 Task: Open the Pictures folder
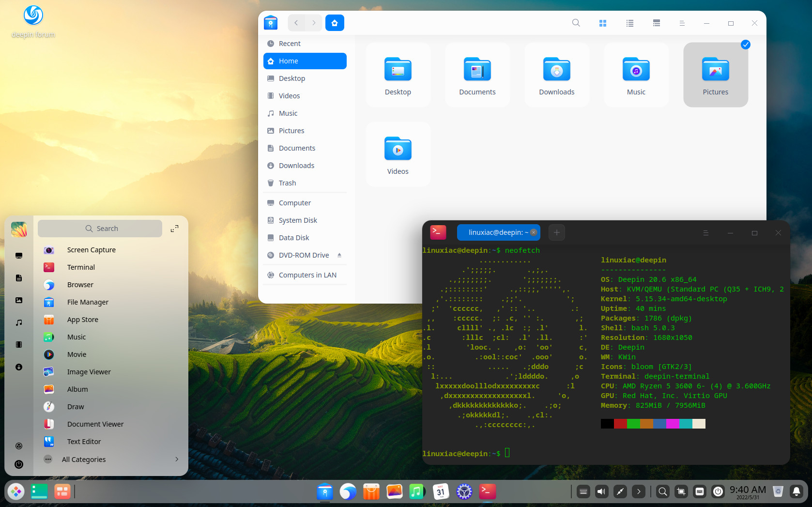coord(716,75)
